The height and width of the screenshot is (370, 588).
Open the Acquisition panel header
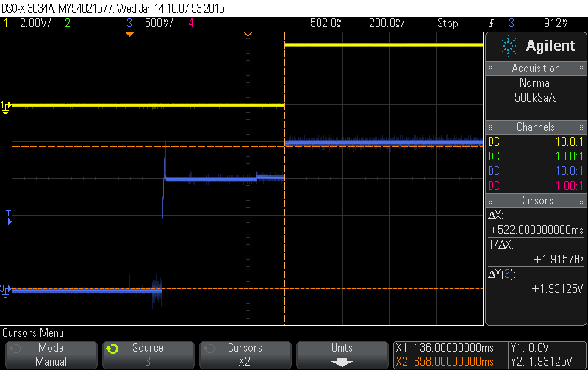[536, 68]
